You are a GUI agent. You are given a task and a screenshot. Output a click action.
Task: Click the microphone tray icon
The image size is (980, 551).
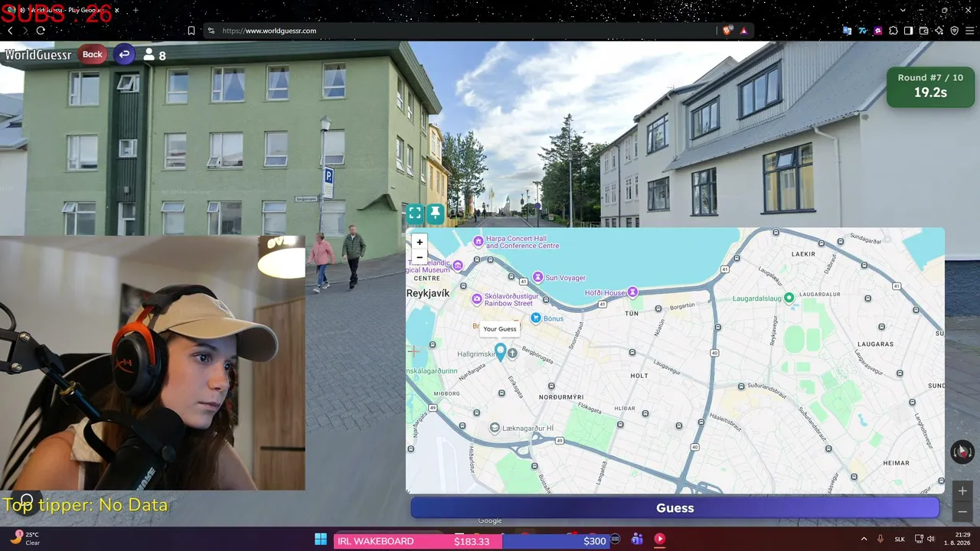point(880,540)
